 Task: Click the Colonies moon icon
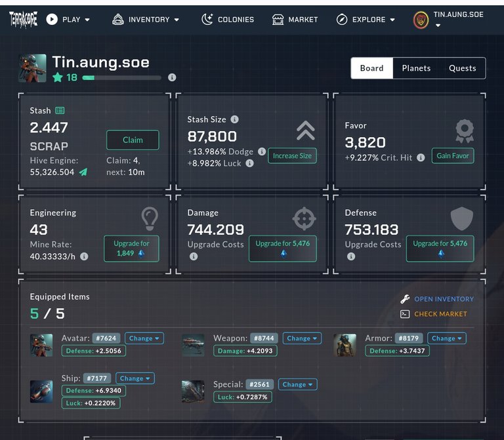[207, 19]
